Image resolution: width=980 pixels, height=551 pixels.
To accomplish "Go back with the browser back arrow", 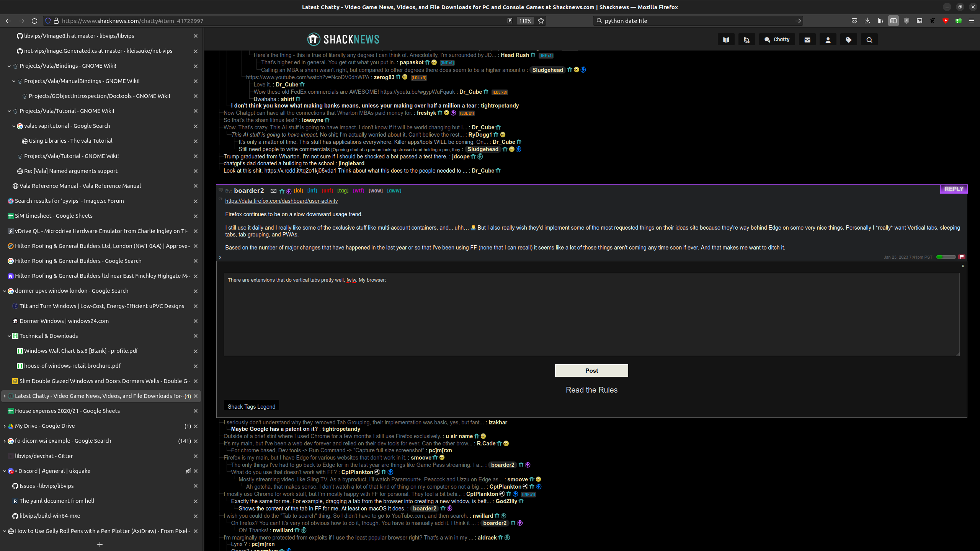I will click(x=8, y=21).
